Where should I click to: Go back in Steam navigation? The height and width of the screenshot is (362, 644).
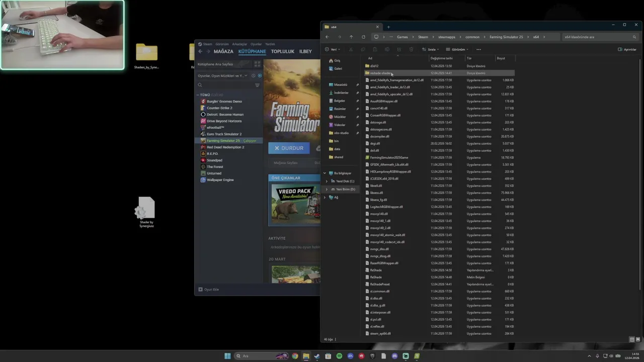[200, 51]
